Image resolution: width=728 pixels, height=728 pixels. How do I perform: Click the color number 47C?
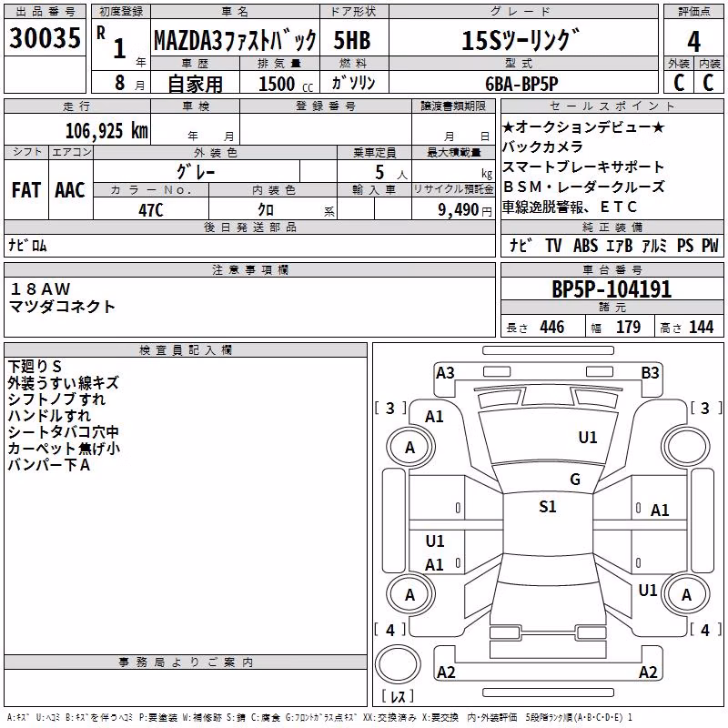(151, 210)
